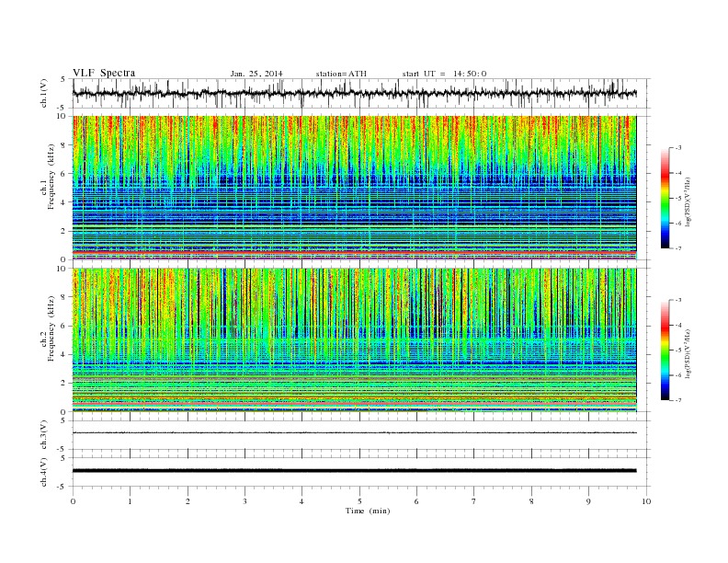Click inside the ch.1 spectrogram panel
The height and width of the screenshot is (563, 728).
[x=355, y=188]
